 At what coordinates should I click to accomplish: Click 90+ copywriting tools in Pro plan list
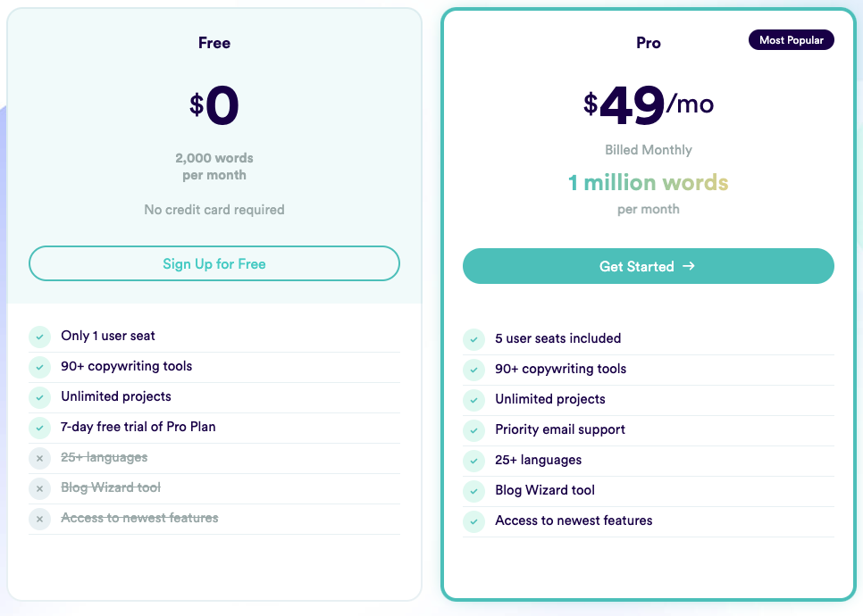(x=560, y=369)
